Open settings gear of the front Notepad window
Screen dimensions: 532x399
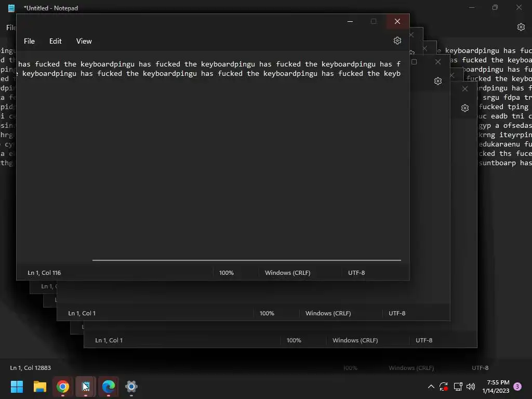(x=397, y=41)
